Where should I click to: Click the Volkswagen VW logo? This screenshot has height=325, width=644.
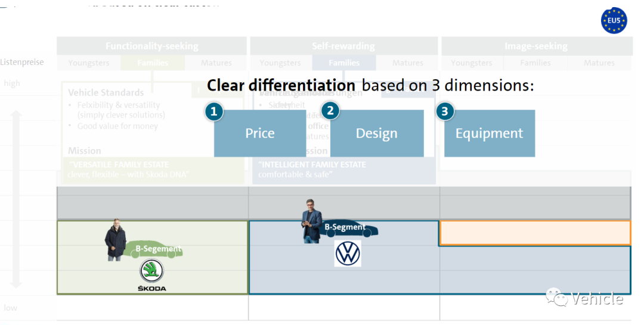(x=348, y=253)
